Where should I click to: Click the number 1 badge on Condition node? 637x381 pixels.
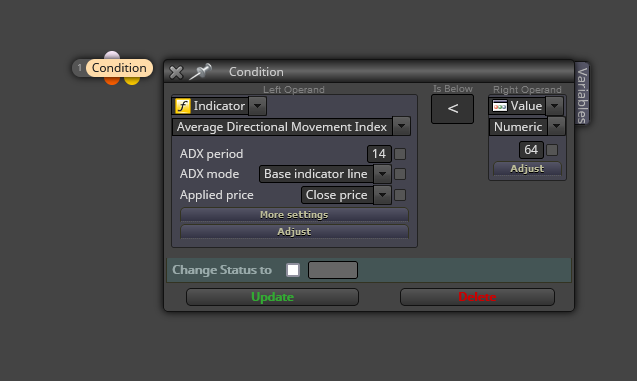pos(80,68)
